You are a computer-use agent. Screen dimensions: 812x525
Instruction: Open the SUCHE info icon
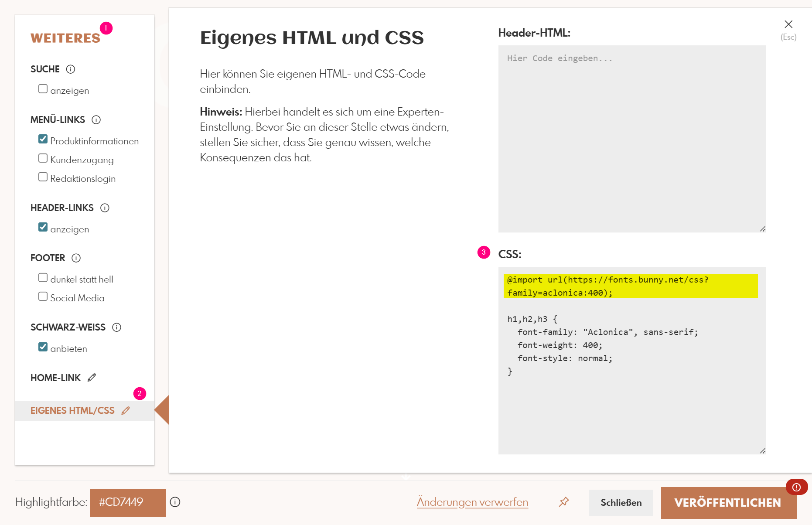tap(71, 69)
